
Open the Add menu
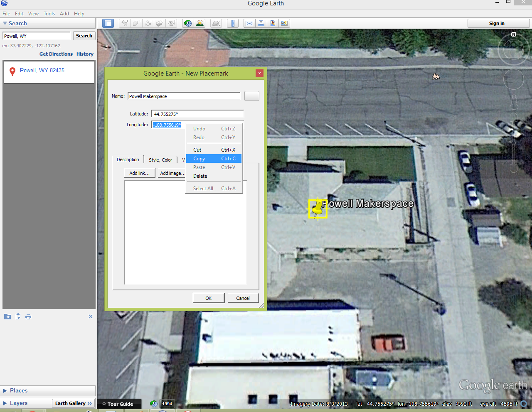pyautogui.click(x=64, y=13)
